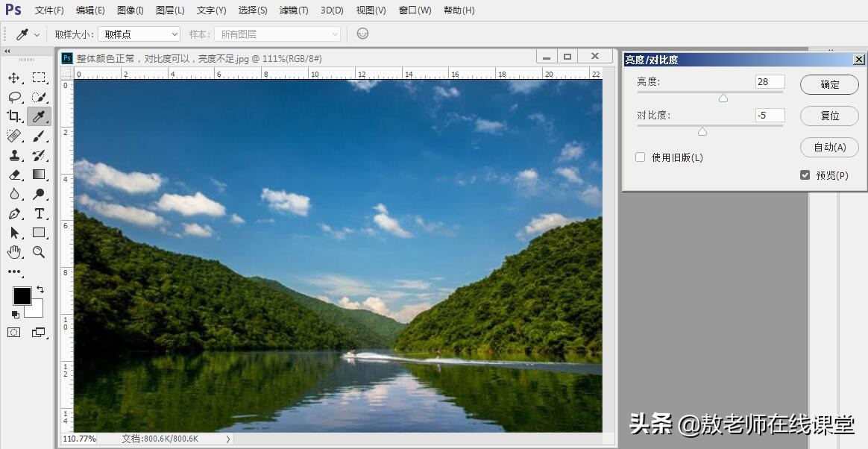Expand the document status popup arrow
The image size is (868, 449).
pyautogui.click(x=228, y=439)
